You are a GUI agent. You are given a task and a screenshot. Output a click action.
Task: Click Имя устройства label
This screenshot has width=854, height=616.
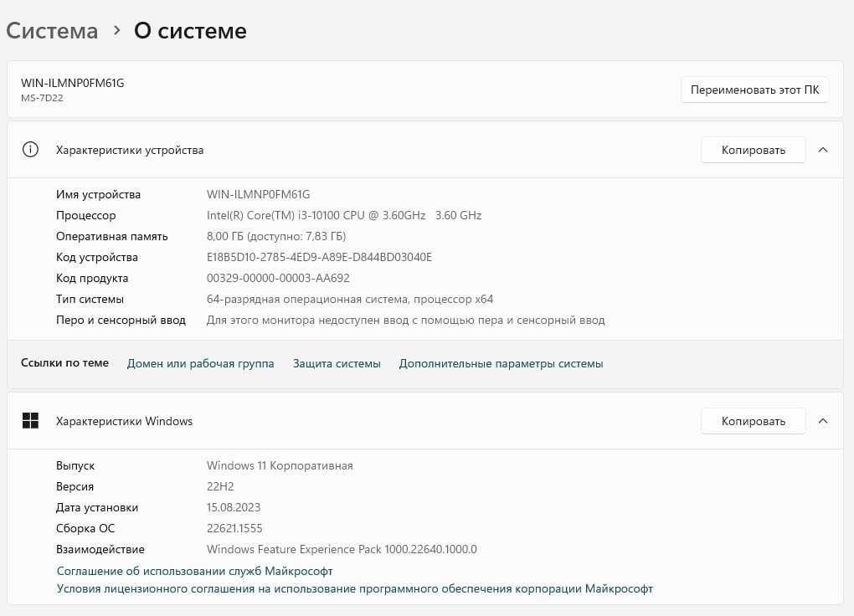point(98,194)
